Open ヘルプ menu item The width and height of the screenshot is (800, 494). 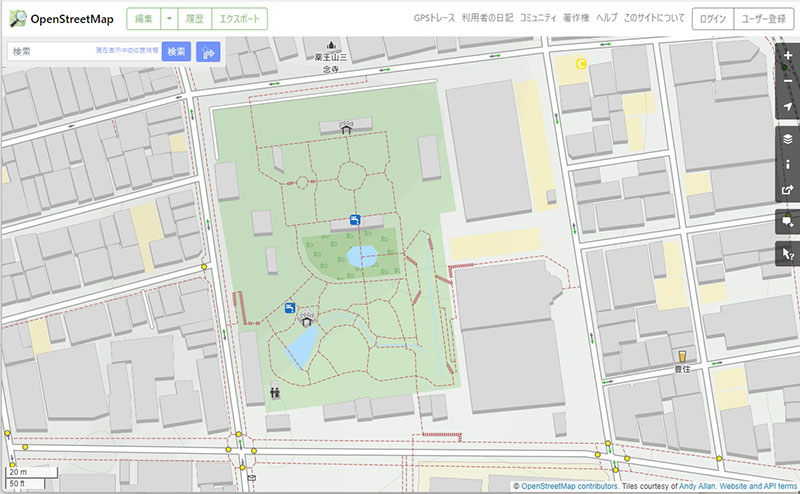point(607,18)
